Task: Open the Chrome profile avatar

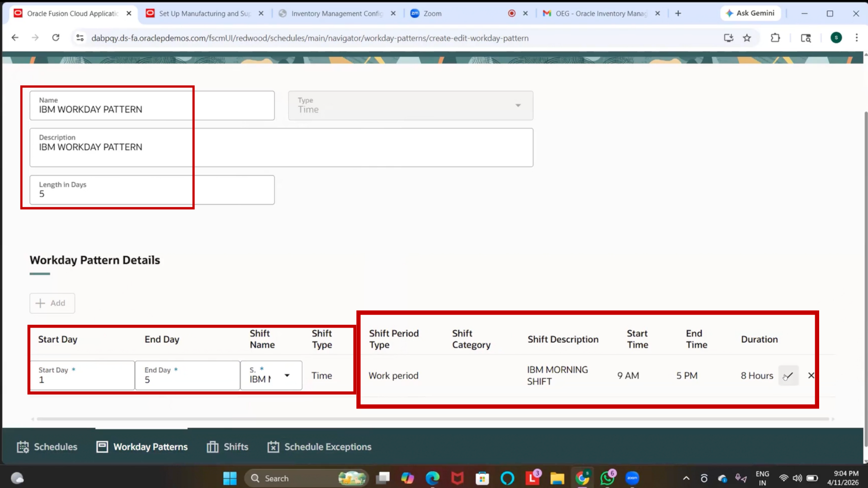Action: pos(836,38)
